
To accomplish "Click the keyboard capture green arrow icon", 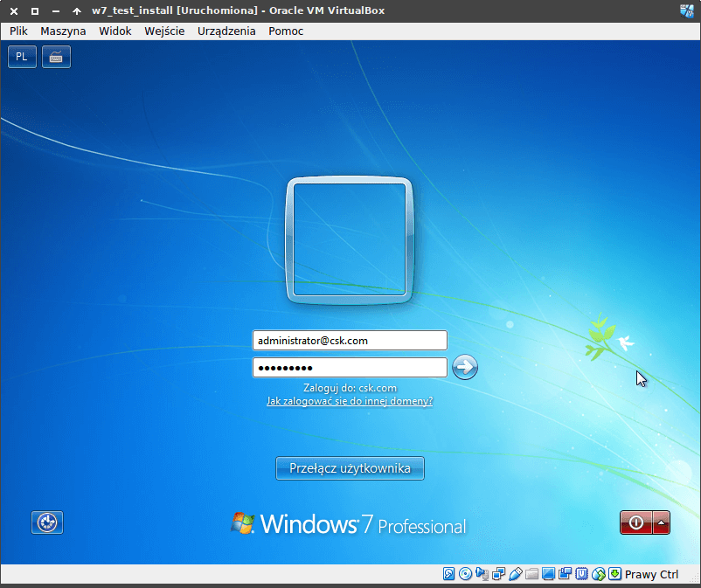I will [x=615, y=574].
